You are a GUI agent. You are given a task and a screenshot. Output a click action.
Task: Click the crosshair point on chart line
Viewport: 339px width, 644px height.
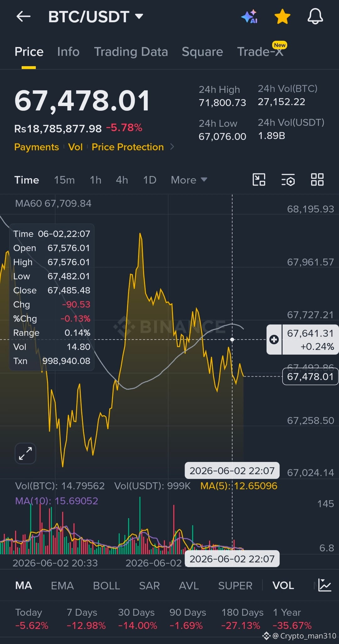(x=232, y=340)
